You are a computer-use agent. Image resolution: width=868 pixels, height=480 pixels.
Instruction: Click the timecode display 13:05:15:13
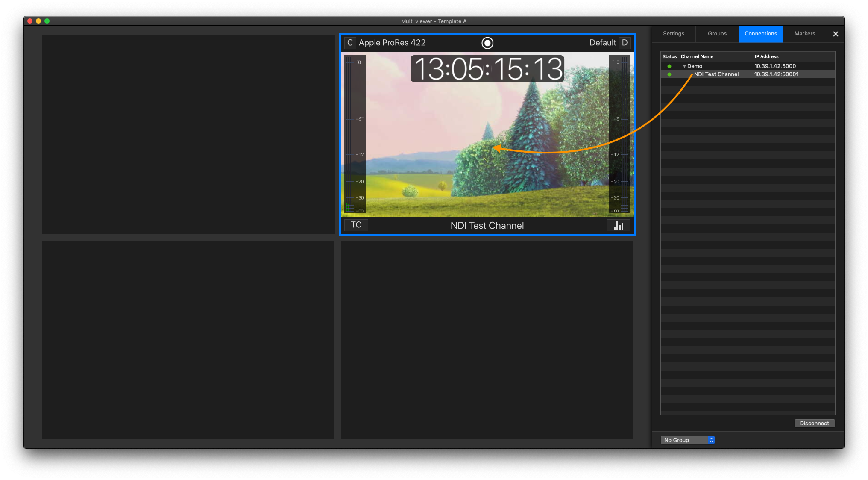(487, 69)
